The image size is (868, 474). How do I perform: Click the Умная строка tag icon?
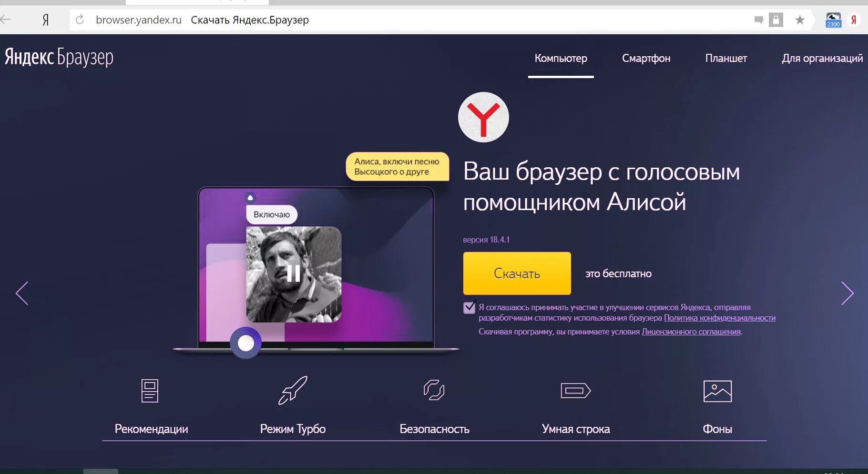click(576, 391)
